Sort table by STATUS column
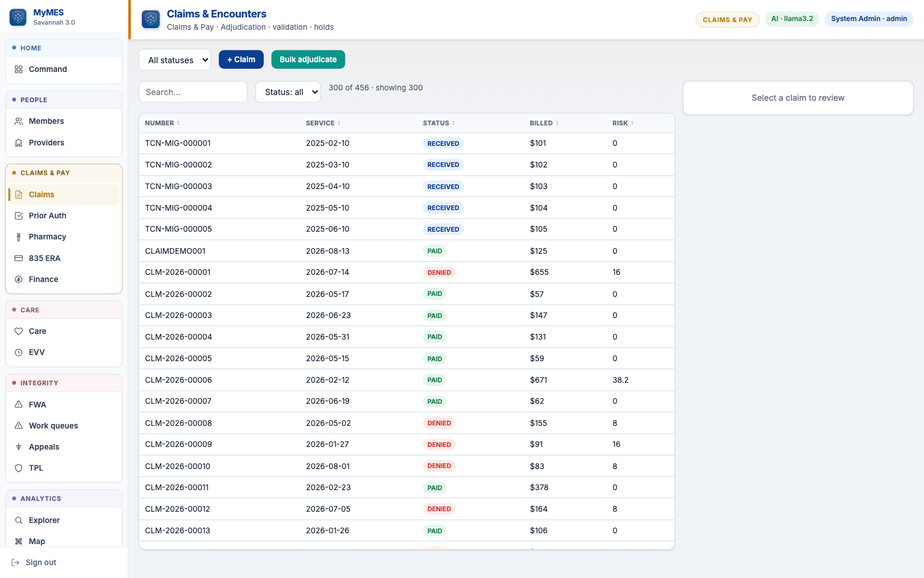Screen dimensions: 924x578 coord(439,123)
